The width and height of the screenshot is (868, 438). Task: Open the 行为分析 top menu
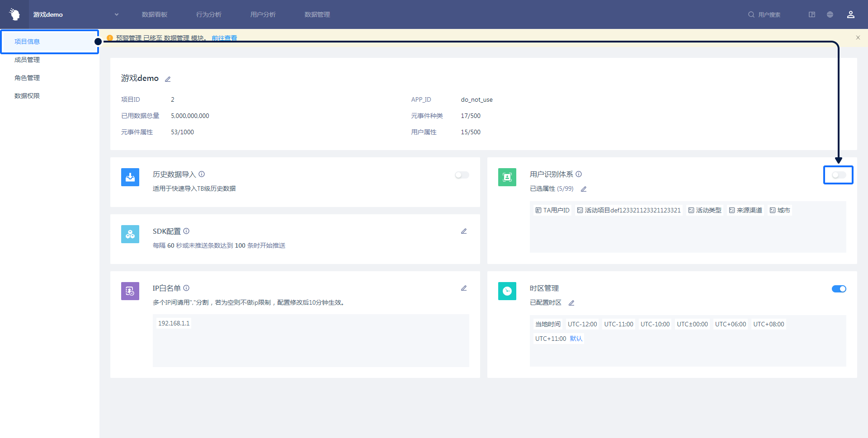pyautogui.click(x=209, y=14)
